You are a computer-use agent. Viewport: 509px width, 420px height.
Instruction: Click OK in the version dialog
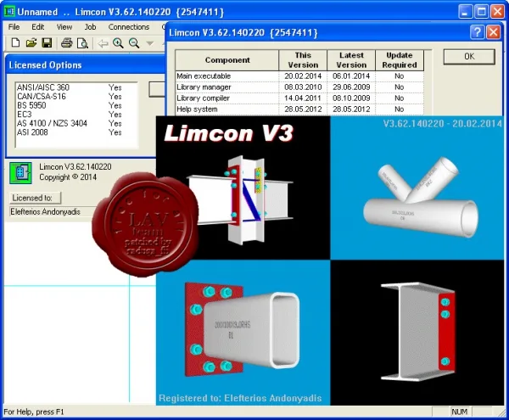[469, 57]
